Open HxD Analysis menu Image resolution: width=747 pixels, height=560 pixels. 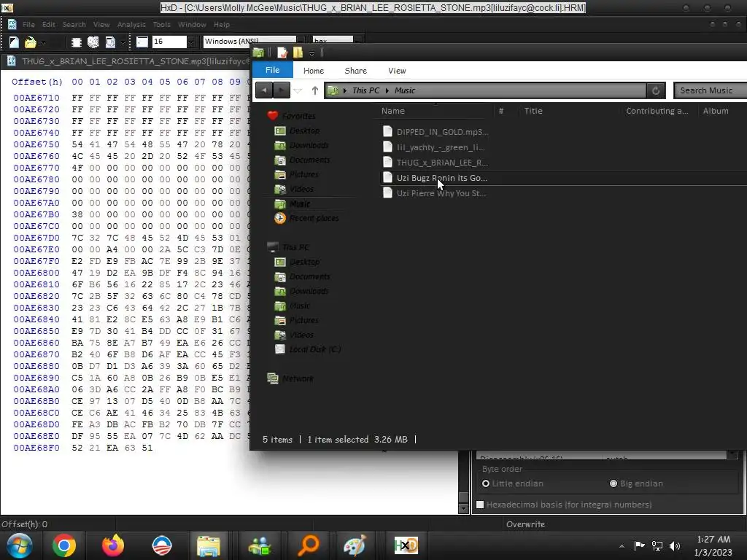(x=131, y=24)
